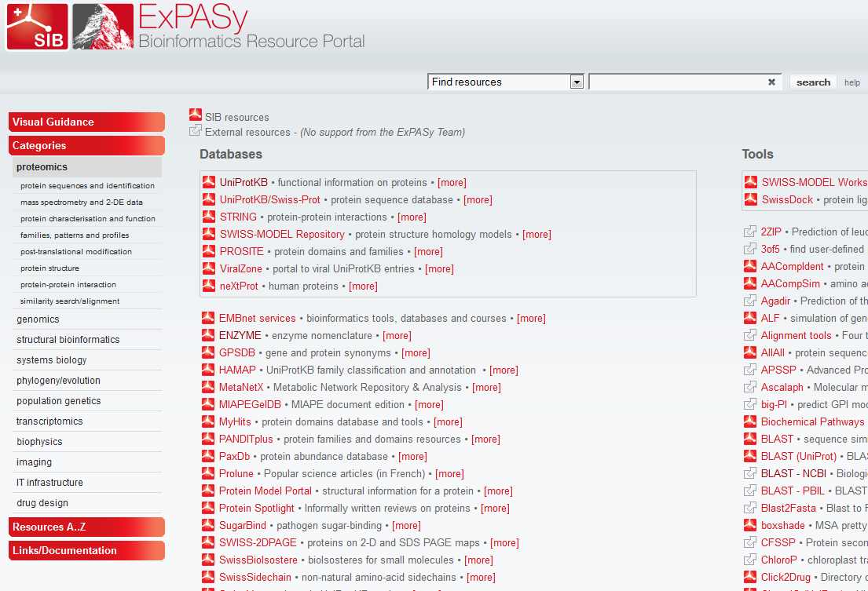Click the external icon beside Alignment tools
Image resolution: width=868 pixels, height=591 pixels.
pyautogui.click(x=750, y=335)
